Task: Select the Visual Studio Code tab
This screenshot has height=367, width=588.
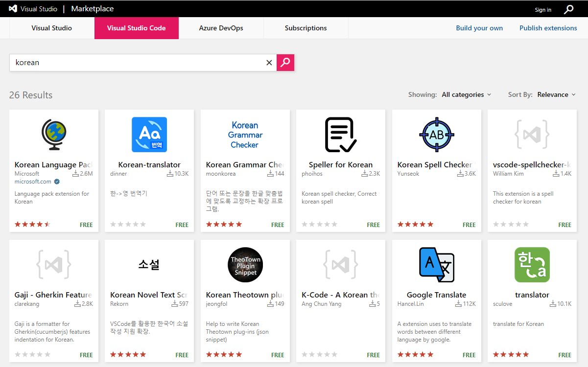Action: [137, 28]
